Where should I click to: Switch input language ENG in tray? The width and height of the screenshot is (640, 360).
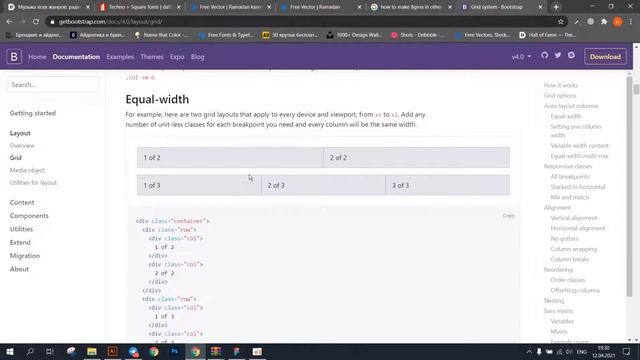click(581, 351)
